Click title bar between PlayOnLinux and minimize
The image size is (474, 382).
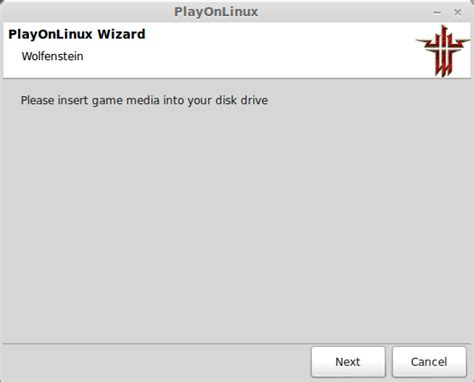click(345, 12)
